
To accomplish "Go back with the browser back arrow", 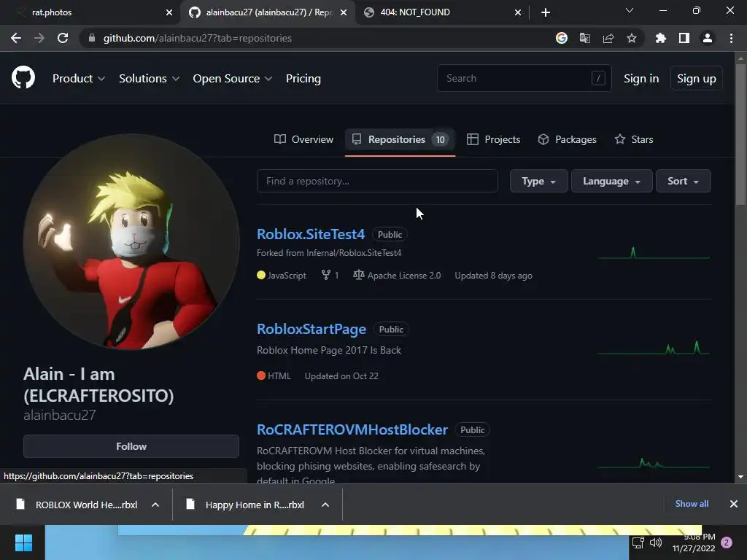I will pyautogui.click(x=16, y=38).
